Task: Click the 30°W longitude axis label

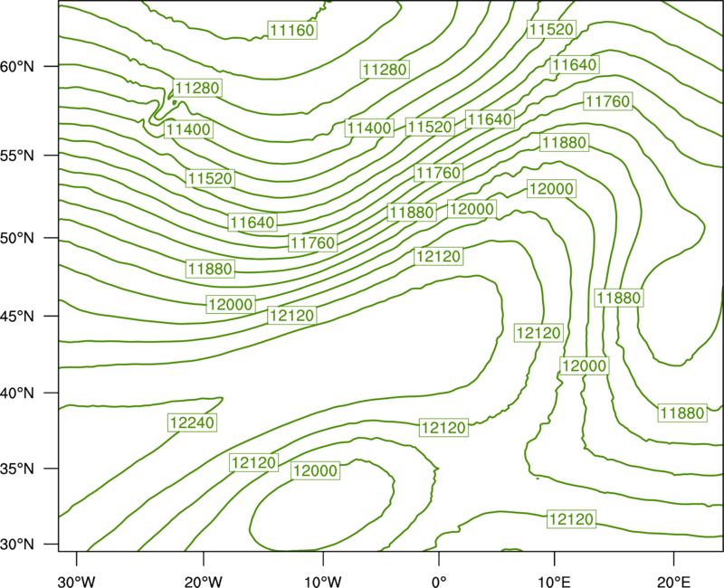Action: (77, 582)
